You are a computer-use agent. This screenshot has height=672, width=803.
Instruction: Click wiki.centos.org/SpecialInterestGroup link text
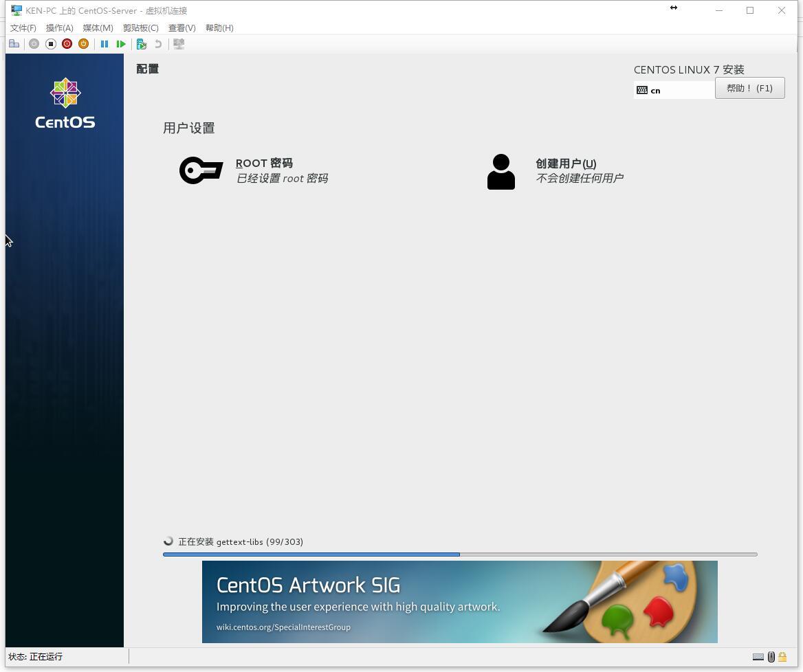(x=283, y=627)
